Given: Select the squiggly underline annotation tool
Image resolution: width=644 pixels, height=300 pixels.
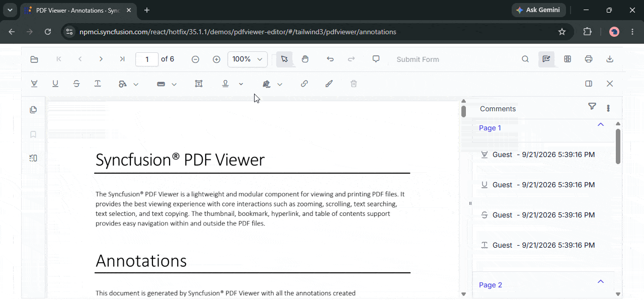Looking at the screenshot, I should click(98, 84).
